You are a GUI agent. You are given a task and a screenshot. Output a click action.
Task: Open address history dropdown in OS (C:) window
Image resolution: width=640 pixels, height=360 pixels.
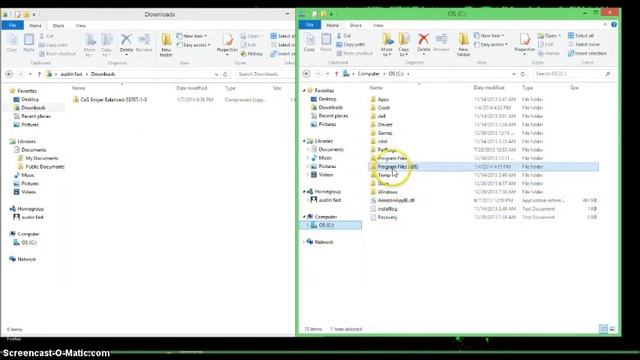point(514,74)
